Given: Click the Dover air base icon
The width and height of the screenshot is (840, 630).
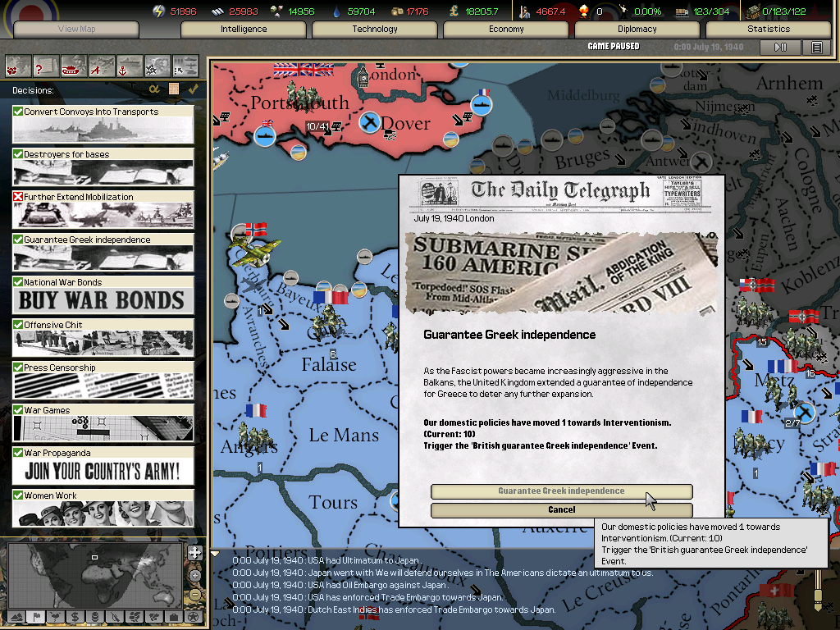Looking at the screenshot, I should 369,123.
